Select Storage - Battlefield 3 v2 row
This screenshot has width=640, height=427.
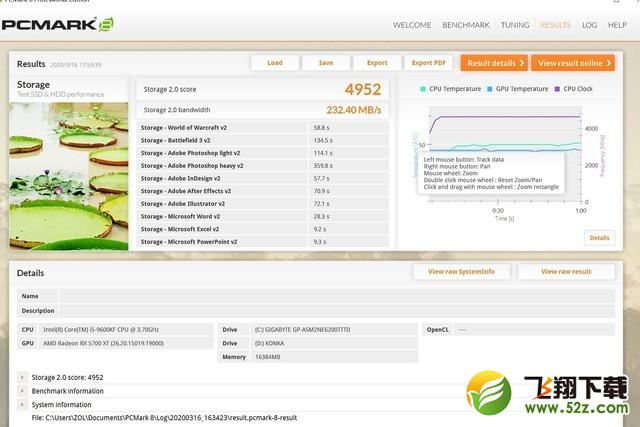tap(263, 140)
